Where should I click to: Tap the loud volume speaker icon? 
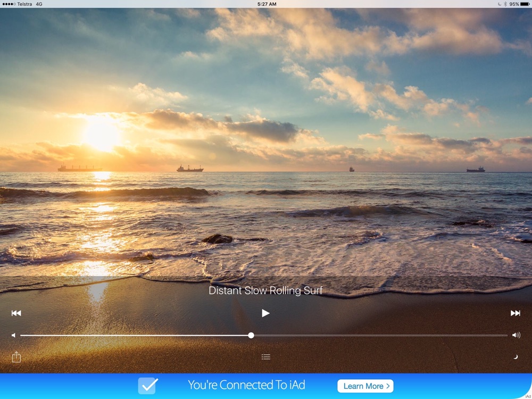pos(516,335)
